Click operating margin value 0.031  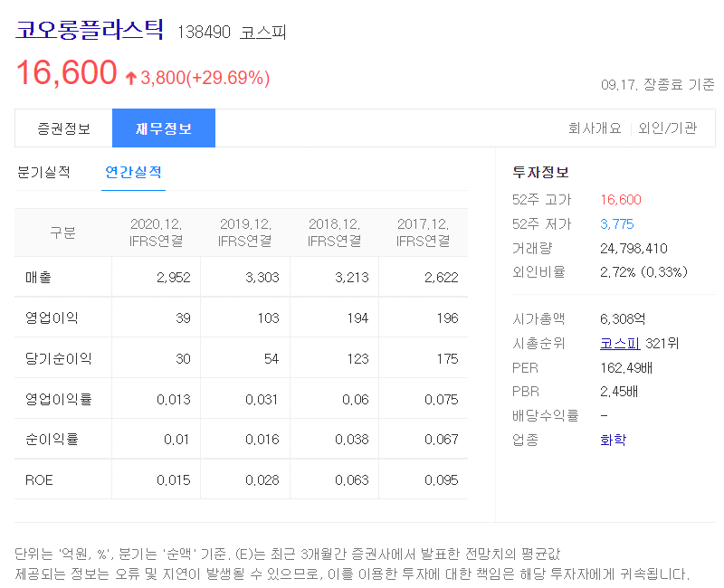pyautogui.click(x=262, y=399)
